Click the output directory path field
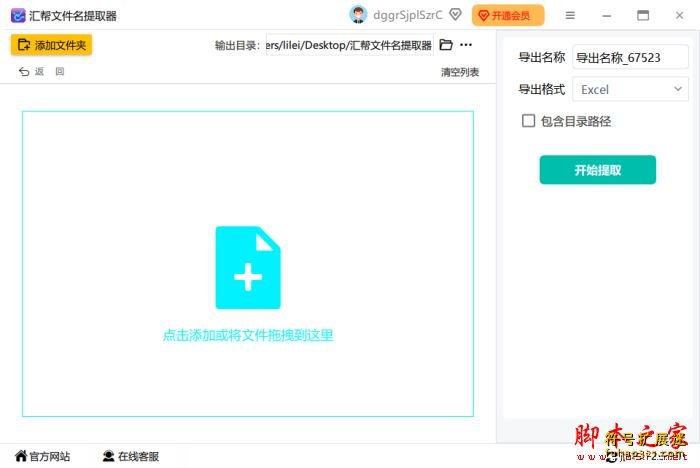Viewport: 700px width, 468px height. click(x=350, y=45)
